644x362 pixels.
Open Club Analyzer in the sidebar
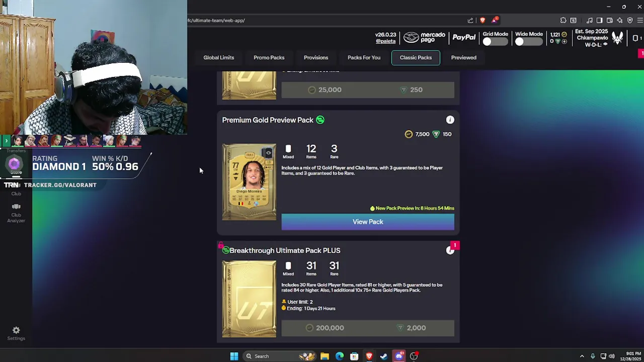(x=16, y=213)
